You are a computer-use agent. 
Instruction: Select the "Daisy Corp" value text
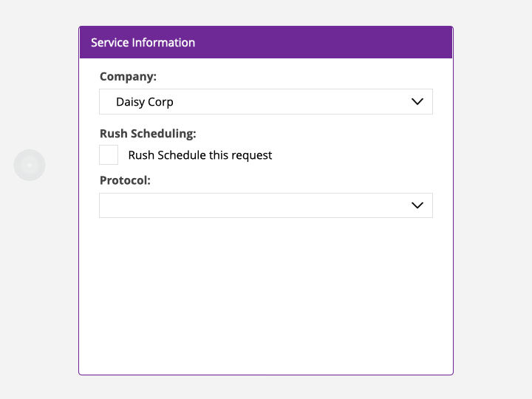pos(145,102)
